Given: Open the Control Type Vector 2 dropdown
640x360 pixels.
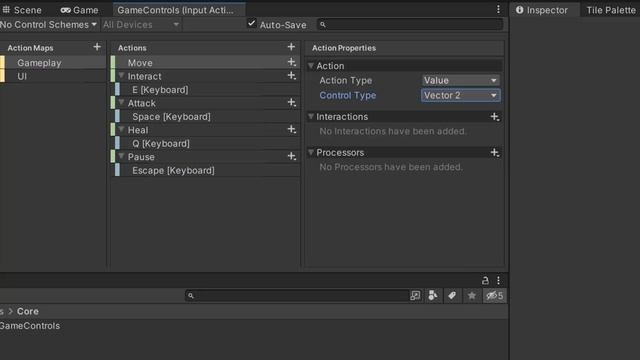Looking at the screenshot, I should tap(460, 96).
